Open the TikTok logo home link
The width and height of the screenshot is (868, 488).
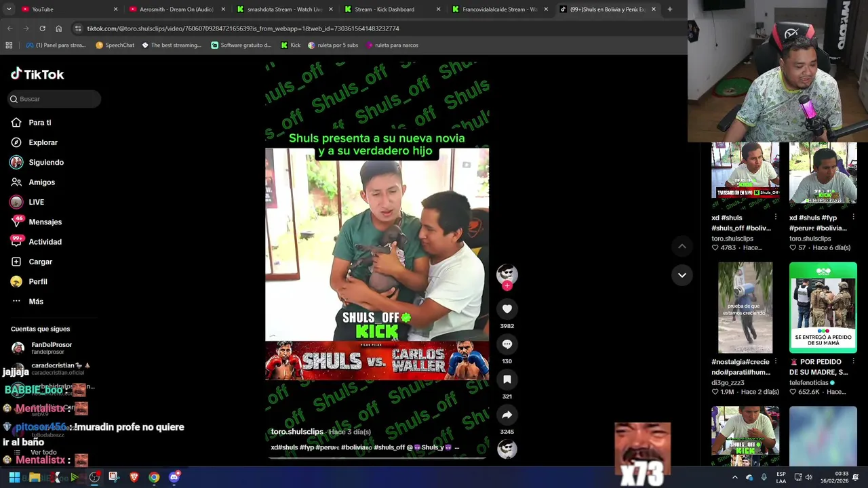pos(37,74)
